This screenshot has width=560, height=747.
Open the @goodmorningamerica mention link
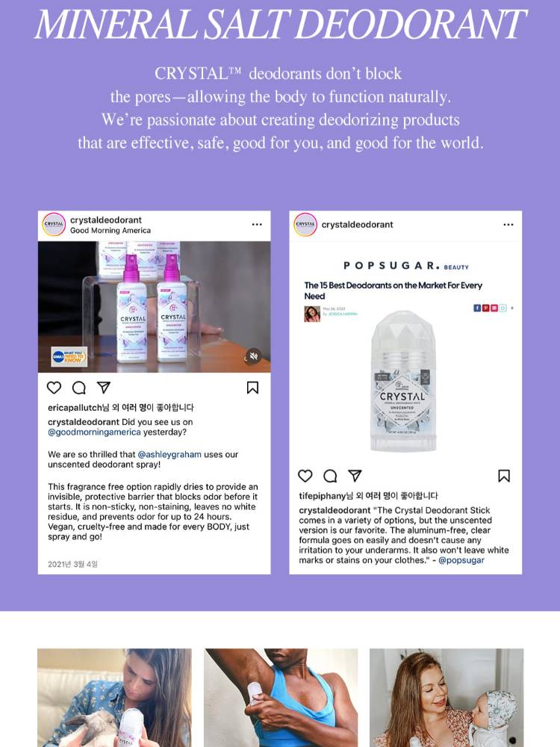[x=94, y=432]
